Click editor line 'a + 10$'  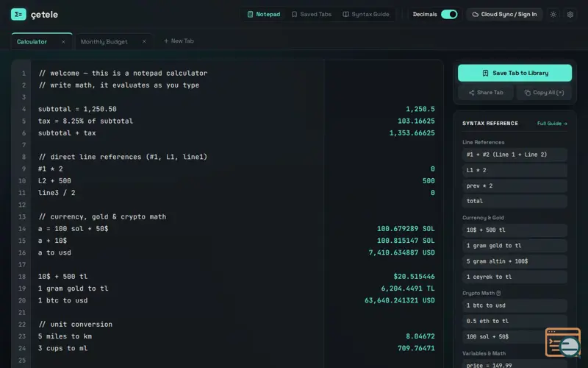(x=52, y=241)
